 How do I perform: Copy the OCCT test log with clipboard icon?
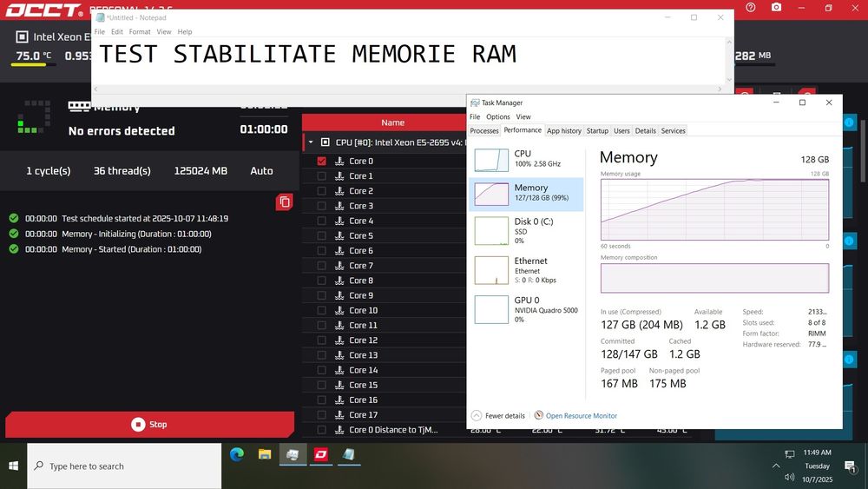coord(285,202)
